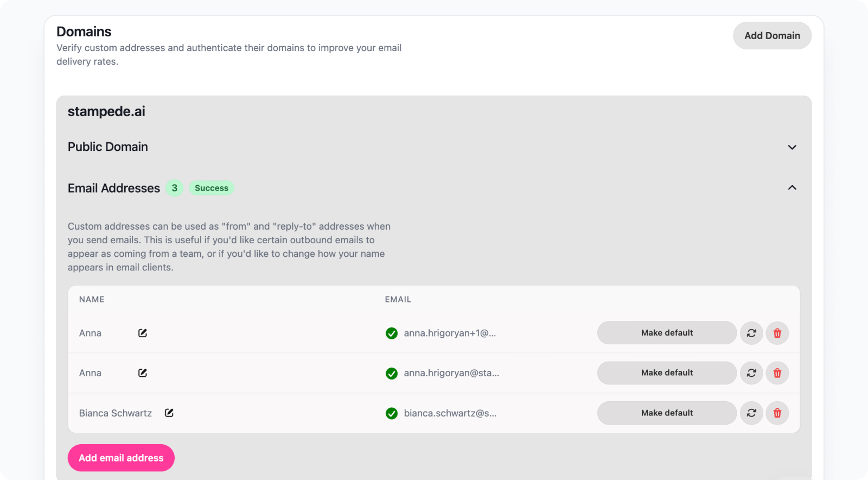
Task: Edit the name for anna.hrigoryan@sta row
Action: point(143,373)
